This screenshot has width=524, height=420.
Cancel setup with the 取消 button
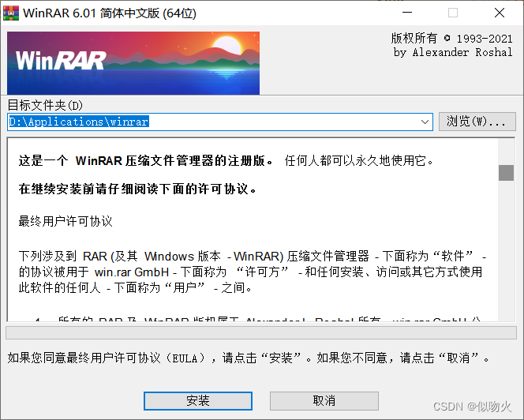coord(324,400)
